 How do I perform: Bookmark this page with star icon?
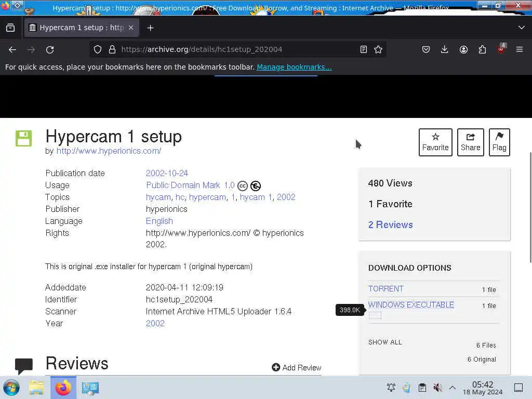378,49
